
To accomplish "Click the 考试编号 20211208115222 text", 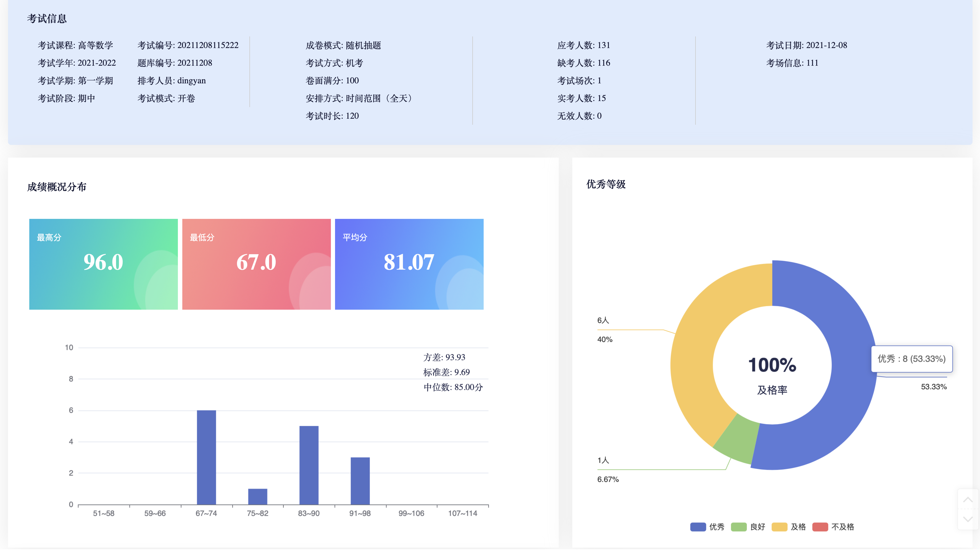I will [188, 45].
